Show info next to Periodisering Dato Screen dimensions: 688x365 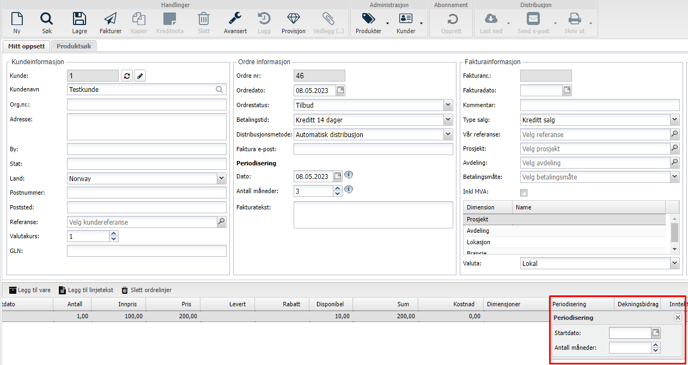349,175
